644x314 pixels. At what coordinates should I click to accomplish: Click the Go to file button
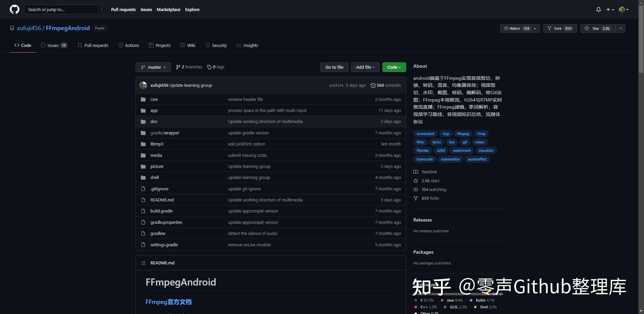click(334, 67)
